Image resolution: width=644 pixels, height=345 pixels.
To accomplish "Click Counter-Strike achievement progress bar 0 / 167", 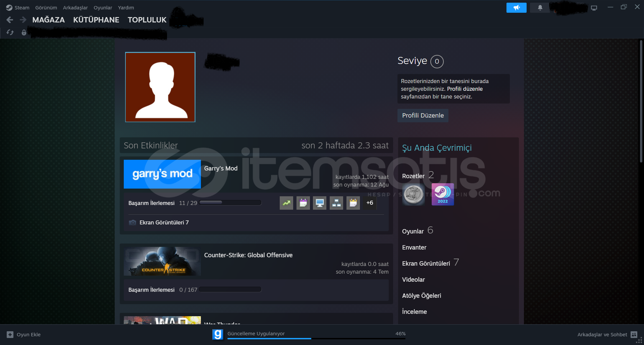I will tap(230, 289).
